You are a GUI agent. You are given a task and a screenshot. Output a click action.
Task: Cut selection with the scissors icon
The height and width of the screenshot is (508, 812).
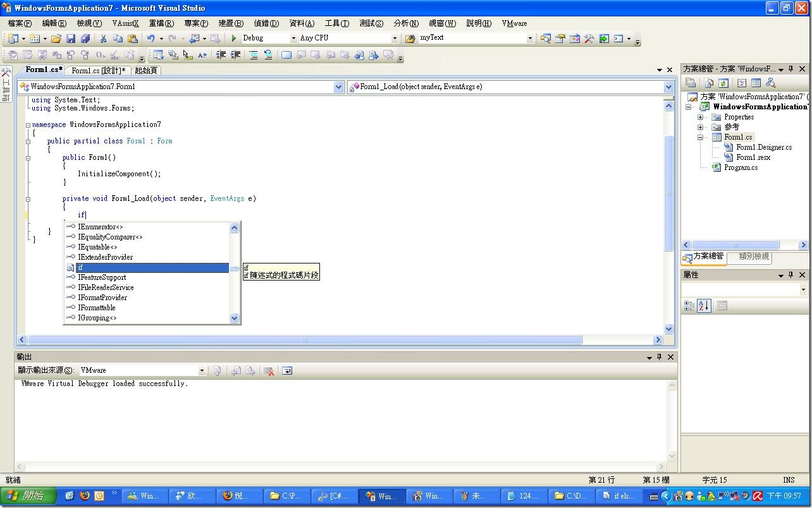pos(103,38)
